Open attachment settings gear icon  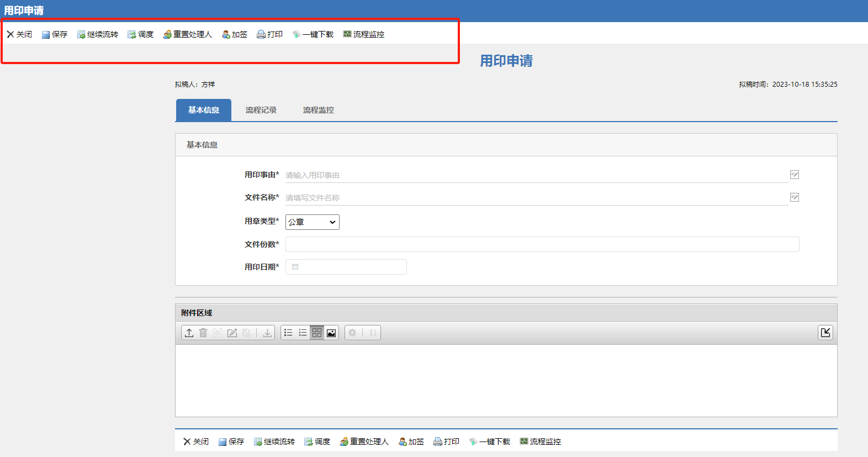[x=352, y=333]
